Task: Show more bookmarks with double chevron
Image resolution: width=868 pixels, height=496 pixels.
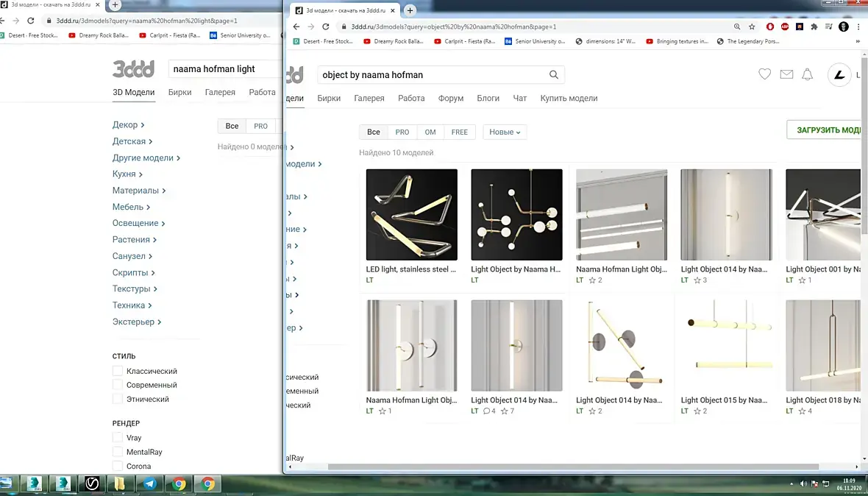Action: [x=858, y=41]
